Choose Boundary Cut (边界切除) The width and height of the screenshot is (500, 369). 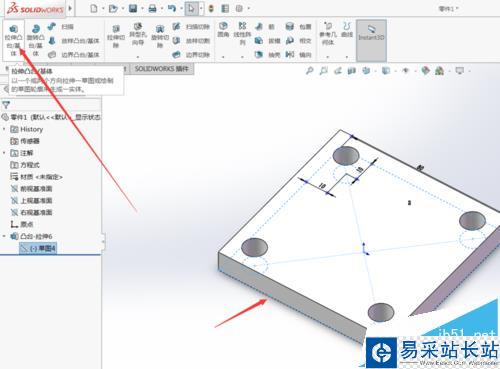191,55
